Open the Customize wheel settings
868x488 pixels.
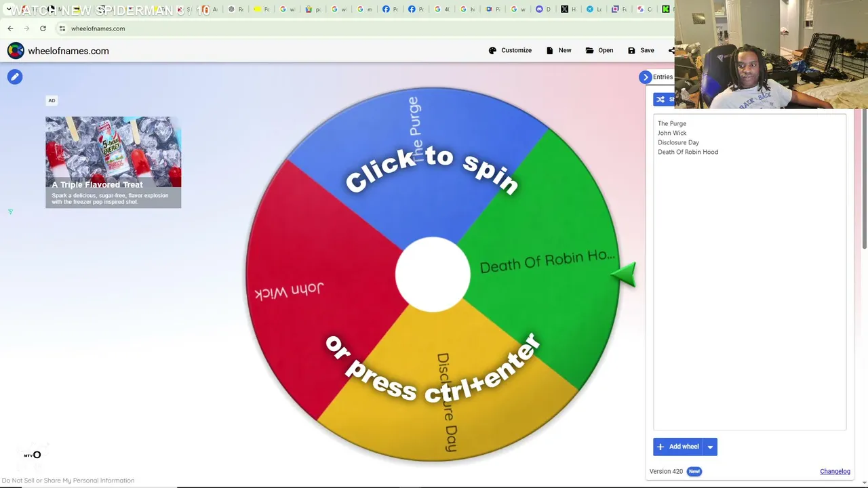[510, 50]
